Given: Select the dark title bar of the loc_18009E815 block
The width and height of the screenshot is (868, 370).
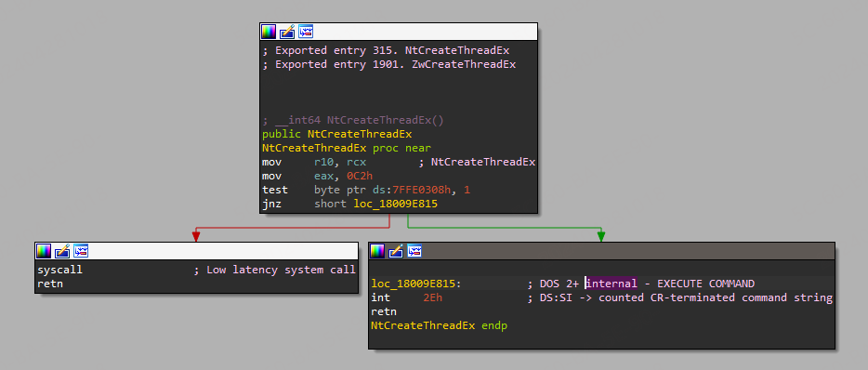Looking at the screenshot, I should tap(601, 251).
